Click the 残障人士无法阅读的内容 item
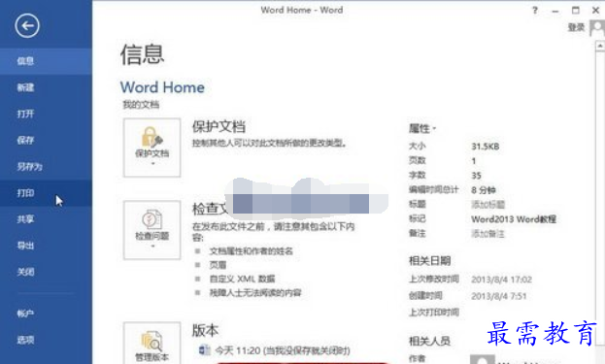Viewport: 605px width, 364px height. tap(255, 293)
